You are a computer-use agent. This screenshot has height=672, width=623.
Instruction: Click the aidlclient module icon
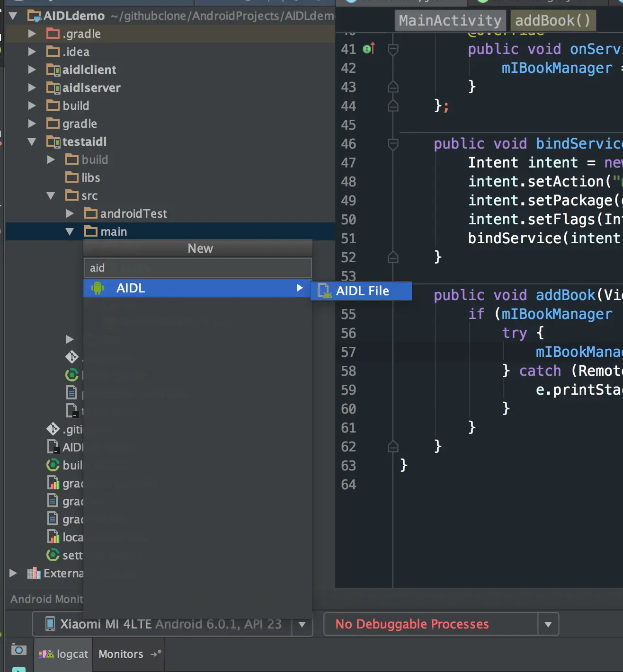click(53, 70)
